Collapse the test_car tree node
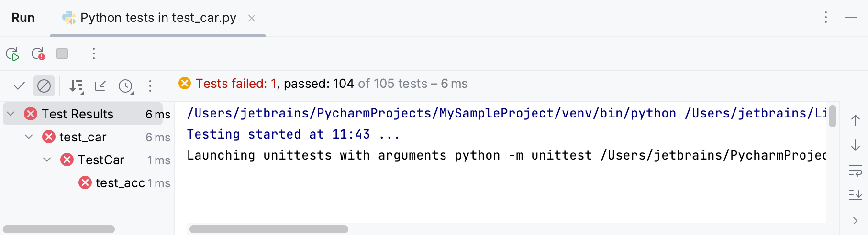This screenshot has height=235, width=868. point(29,137)
